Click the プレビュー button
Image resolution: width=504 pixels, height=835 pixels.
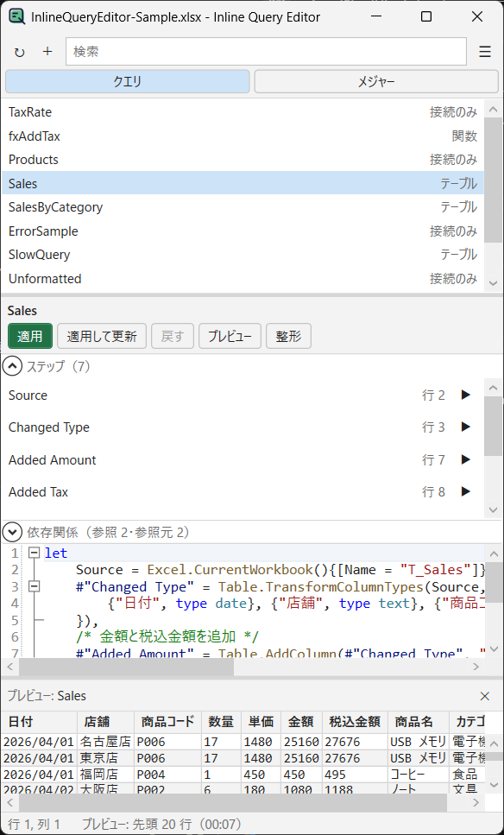click(x=230, y=336)
